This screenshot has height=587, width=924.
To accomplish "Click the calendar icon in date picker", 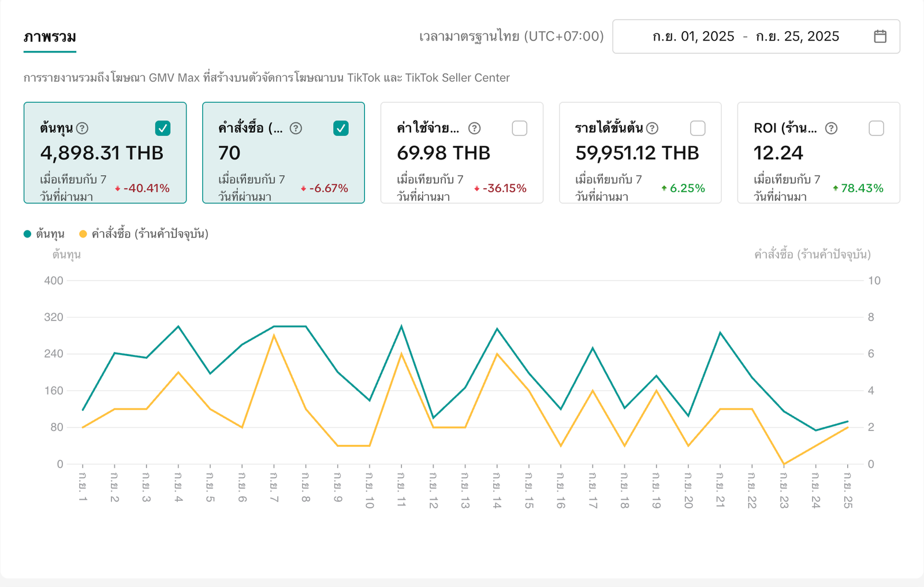I will tap(880, 36).
